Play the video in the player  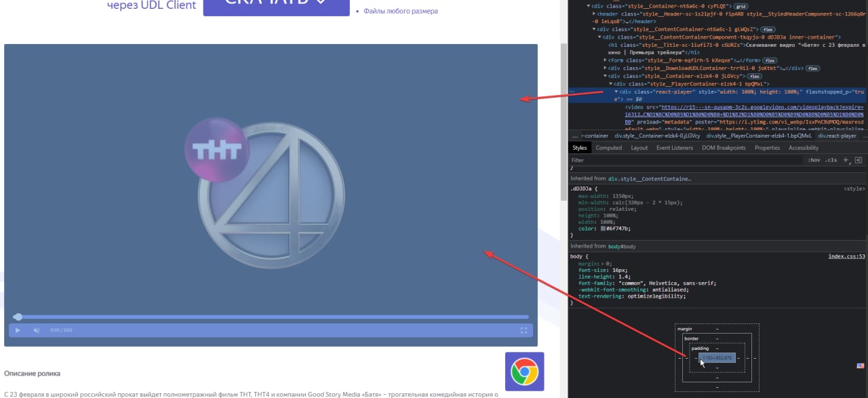[18, 330]
